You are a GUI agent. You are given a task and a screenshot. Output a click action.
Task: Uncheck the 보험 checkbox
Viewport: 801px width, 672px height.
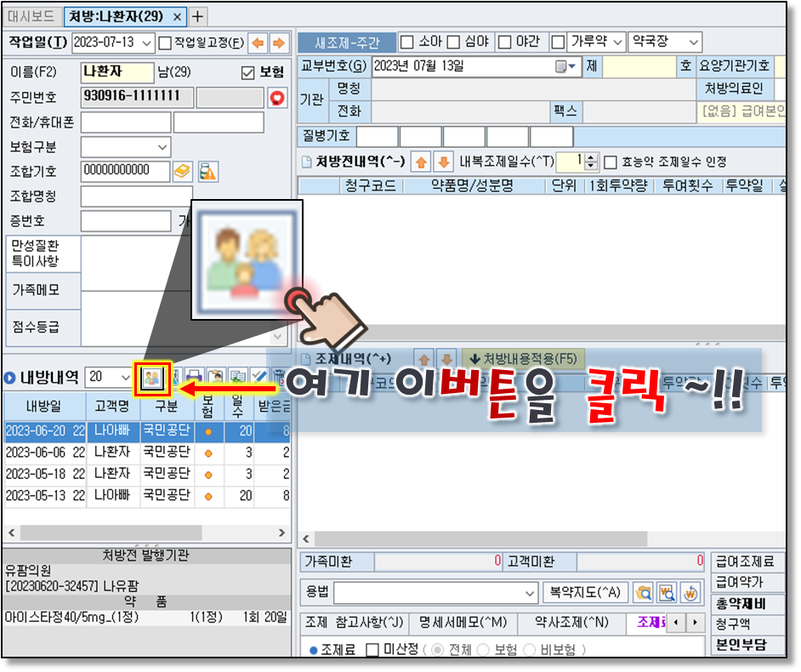point(248,73)
